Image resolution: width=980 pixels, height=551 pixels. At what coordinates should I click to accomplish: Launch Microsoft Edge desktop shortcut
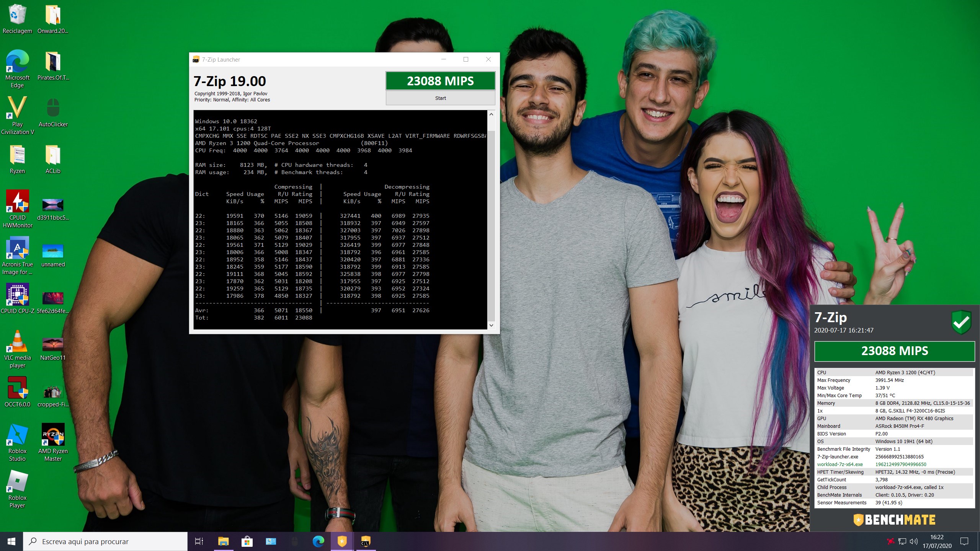point(17,69)
